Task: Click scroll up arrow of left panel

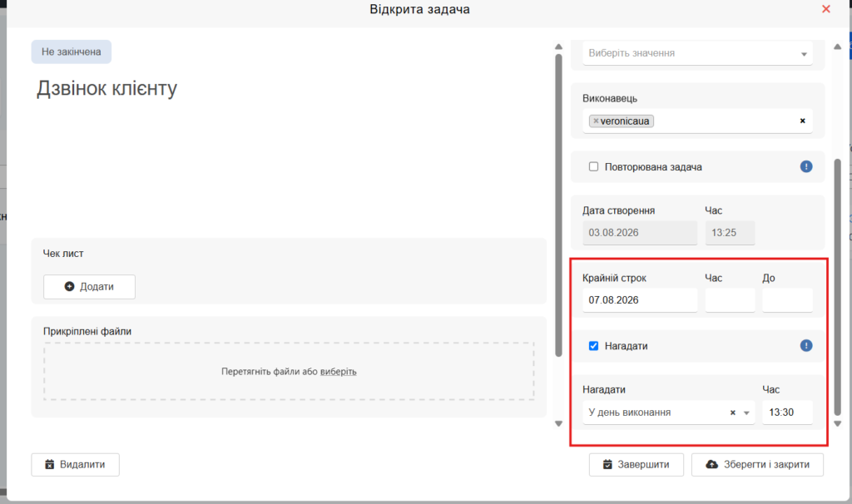Action: tap(558, 47)
